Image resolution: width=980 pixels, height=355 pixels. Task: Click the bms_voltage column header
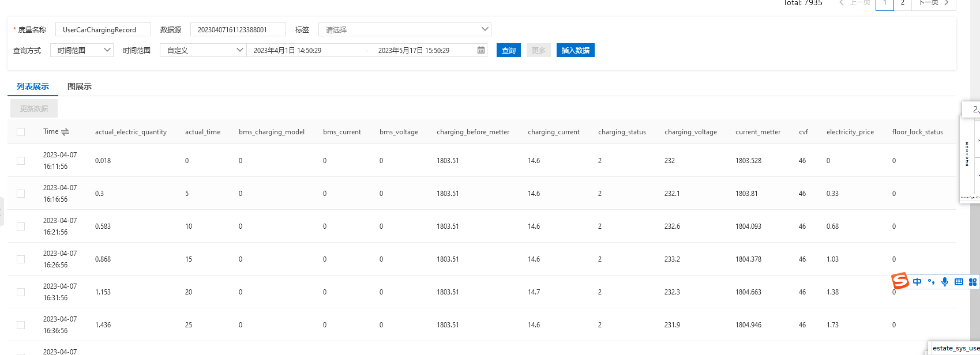[x=399, y=132]
